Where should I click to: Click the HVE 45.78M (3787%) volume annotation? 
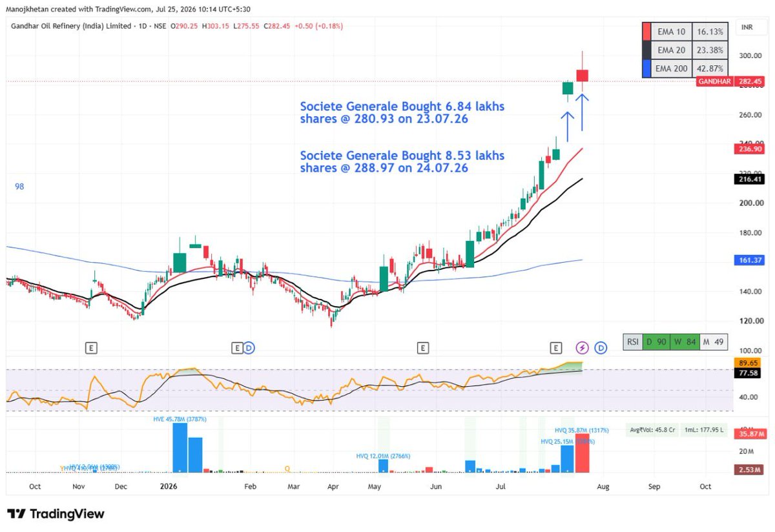(x=180, y=418)
